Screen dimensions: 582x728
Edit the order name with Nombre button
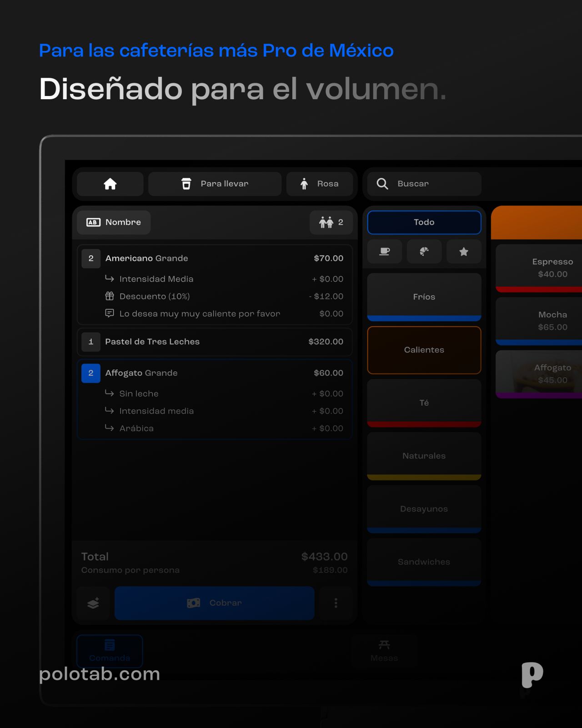click(x=114, y=222)
